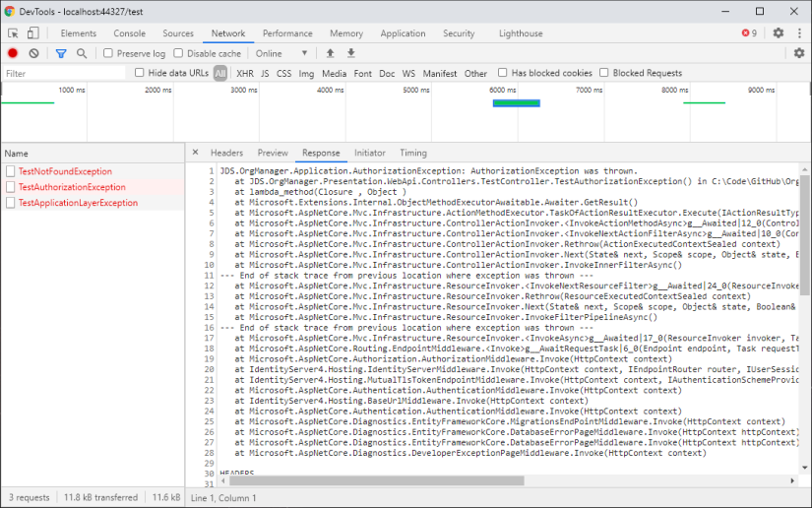The image size is (812, 508).
Task: Tick the TestAuthorizationException row checkbox
Action: pos(11,187)
